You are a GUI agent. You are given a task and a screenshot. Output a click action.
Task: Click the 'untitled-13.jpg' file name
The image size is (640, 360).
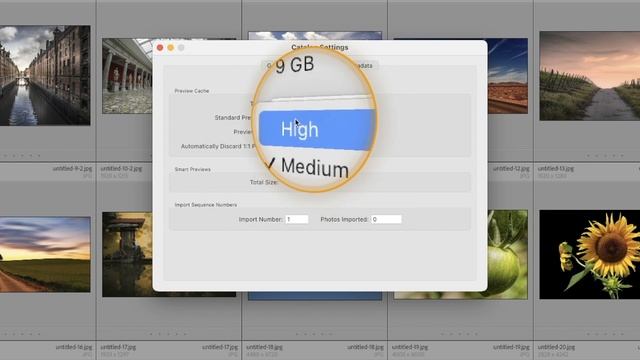pyautogui.click(x=556, y=168)
